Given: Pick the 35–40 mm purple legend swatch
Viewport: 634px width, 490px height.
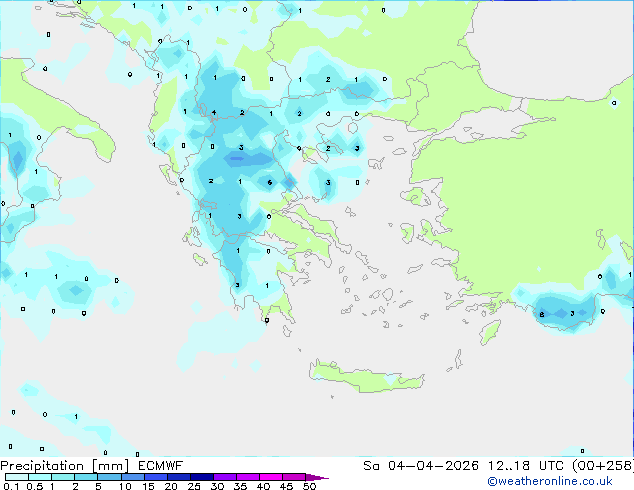Looking at the screenshot, I should click(247, 477).
